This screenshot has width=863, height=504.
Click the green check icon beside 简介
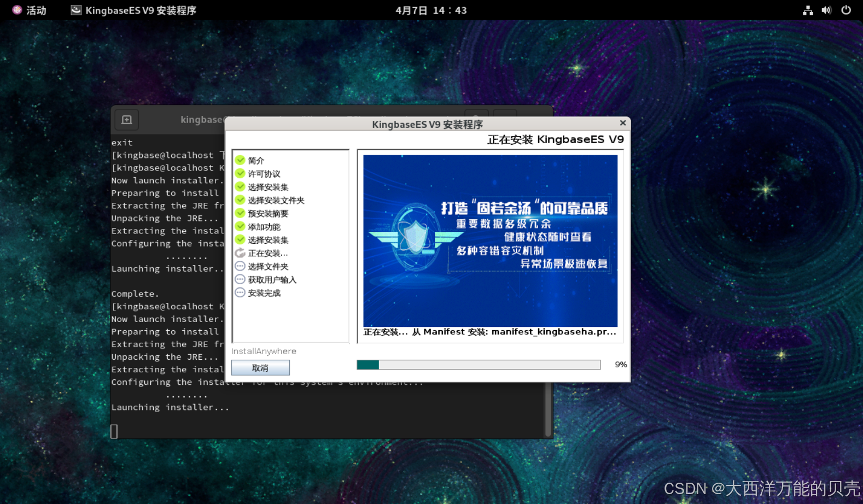point(240,160)
